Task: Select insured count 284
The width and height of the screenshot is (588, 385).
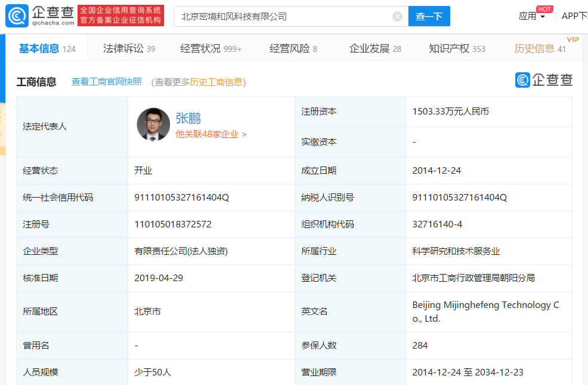Action: pos(420,345)
